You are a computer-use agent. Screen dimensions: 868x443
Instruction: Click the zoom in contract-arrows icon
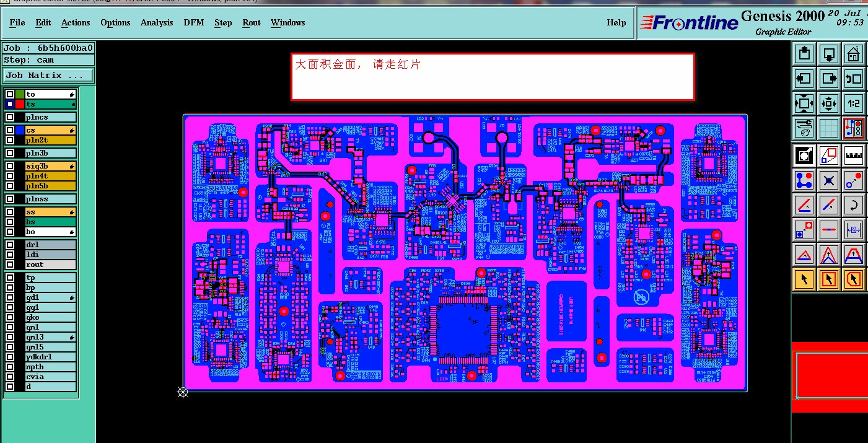(x=829, y=103)
